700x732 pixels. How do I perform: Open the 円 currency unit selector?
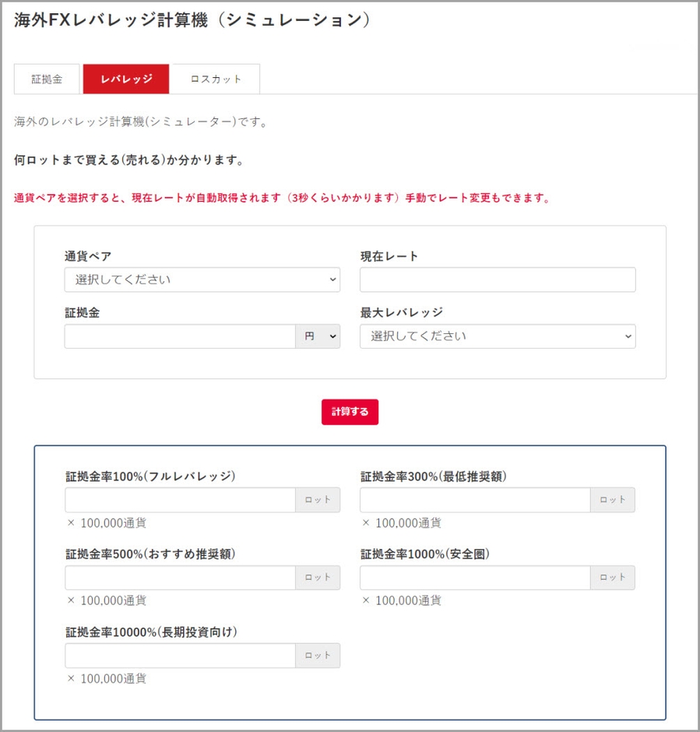click(x=318, y=336)
